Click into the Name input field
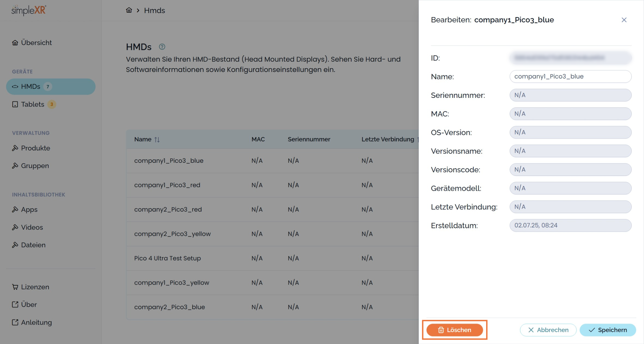Image resolution: width=644 pixels, height=344 pixels. coord(570,77)
